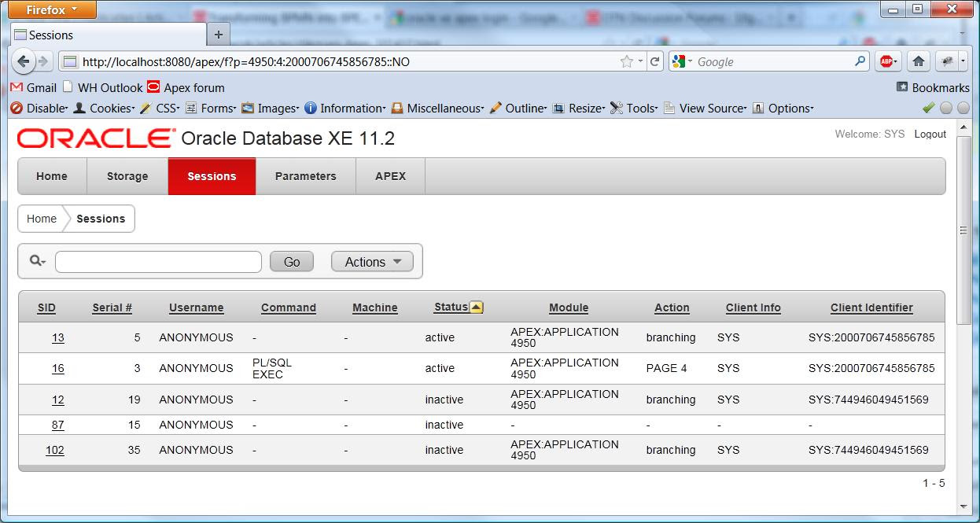Screen dimensions: 980x523
Task: Open the WH Outlook bookmark
Action: pos(102,87)
